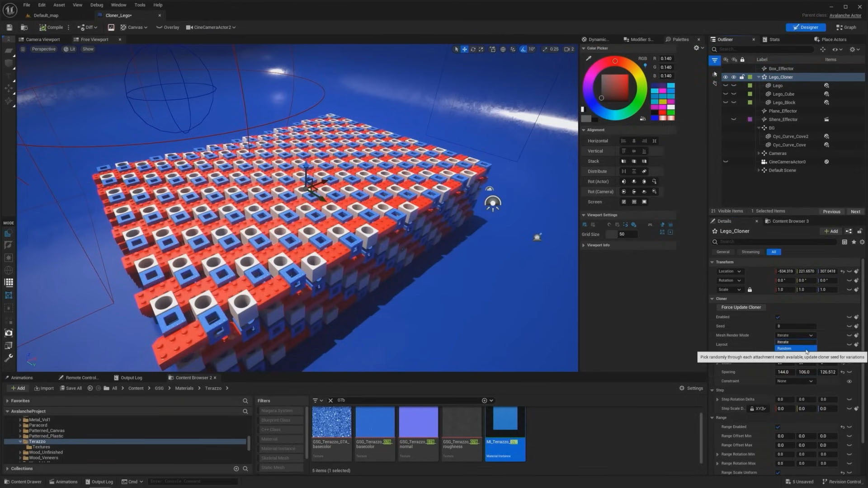Image resolution: width=868 pixels, height=488 pixels.
Task: Open Content Browser search icon next to Favorites
Action: [245, 401]
